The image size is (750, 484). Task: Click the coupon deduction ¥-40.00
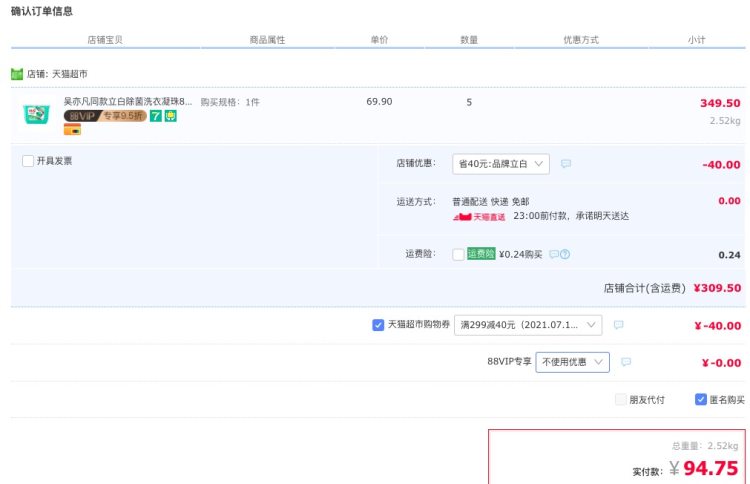(718, 326)
